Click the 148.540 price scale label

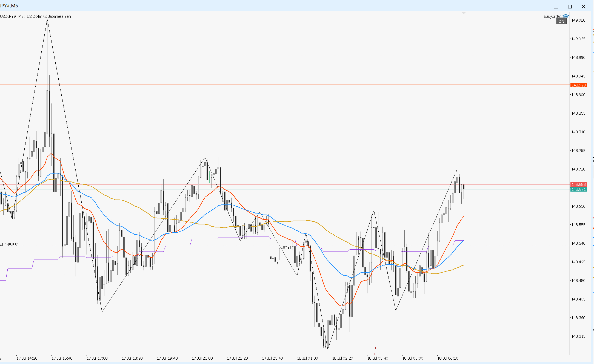tap(578, 243)
